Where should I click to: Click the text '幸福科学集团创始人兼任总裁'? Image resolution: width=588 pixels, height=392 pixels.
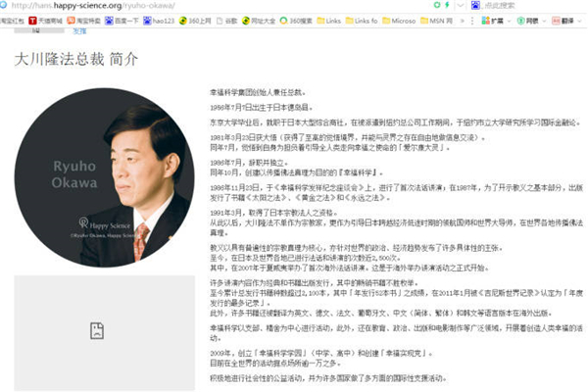[x=256, y=92]
